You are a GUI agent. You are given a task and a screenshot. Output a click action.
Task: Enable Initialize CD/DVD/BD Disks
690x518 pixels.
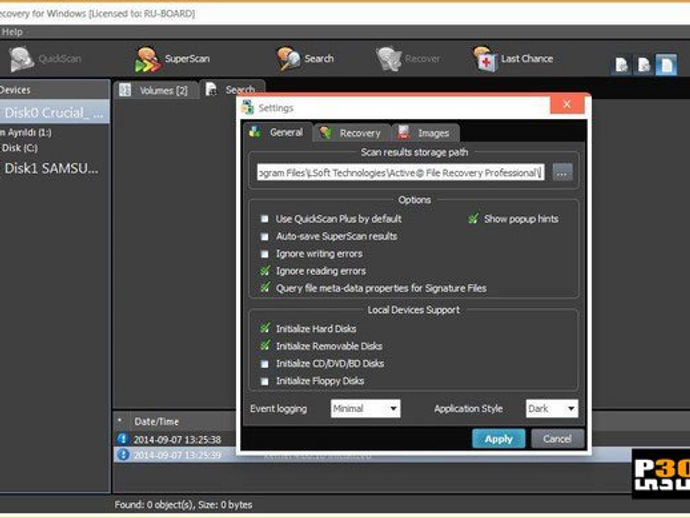coord(264,364)
